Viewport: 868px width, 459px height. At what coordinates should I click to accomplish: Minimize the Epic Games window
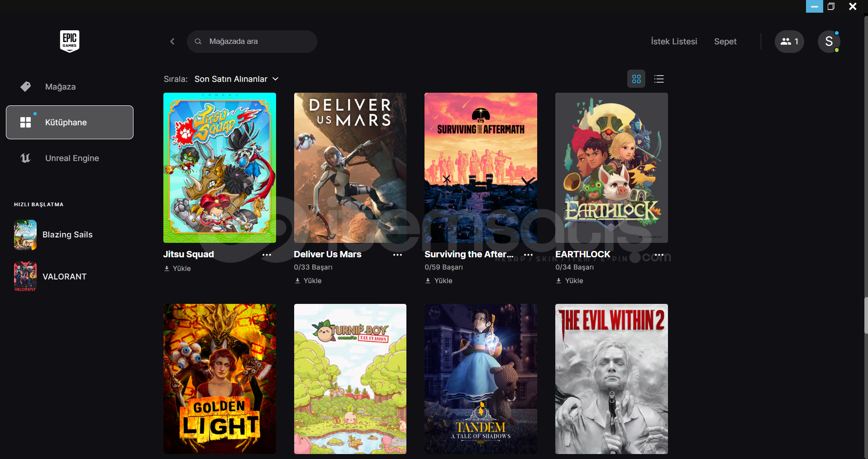[815, 6]
